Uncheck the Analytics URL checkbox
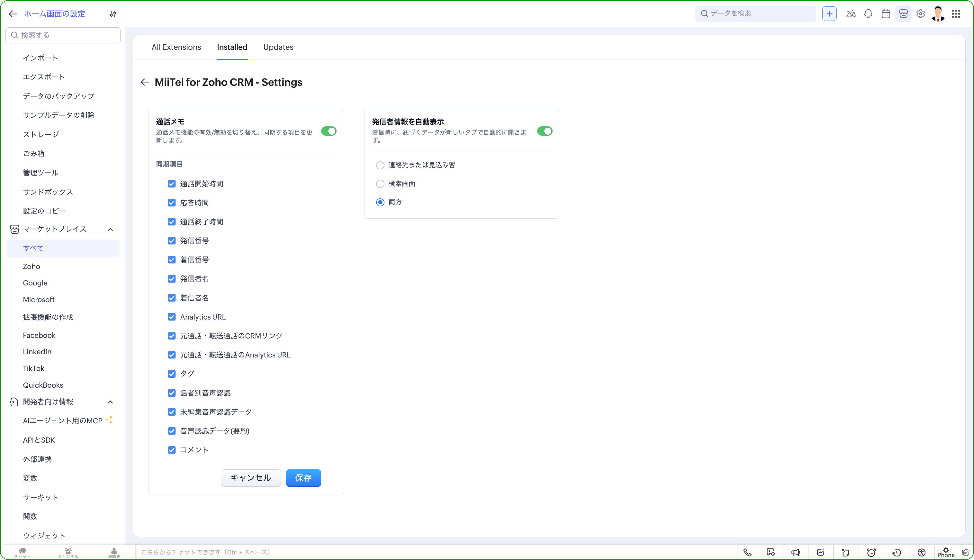Image resolution: width=974 pixels, height=560 pixels. (x=172, y=317)
